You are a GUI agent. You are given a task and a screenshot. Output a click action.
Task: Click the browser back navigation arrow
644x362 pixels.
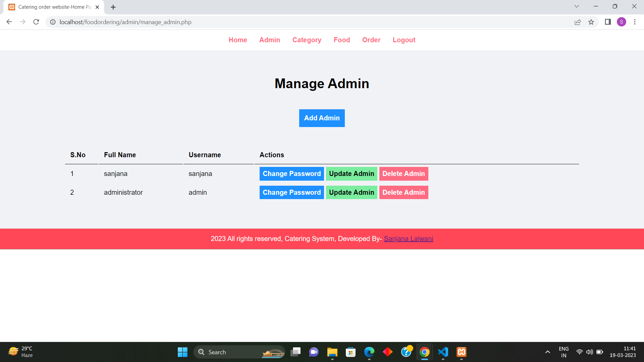pyautogui.click(x=9, y=22)
